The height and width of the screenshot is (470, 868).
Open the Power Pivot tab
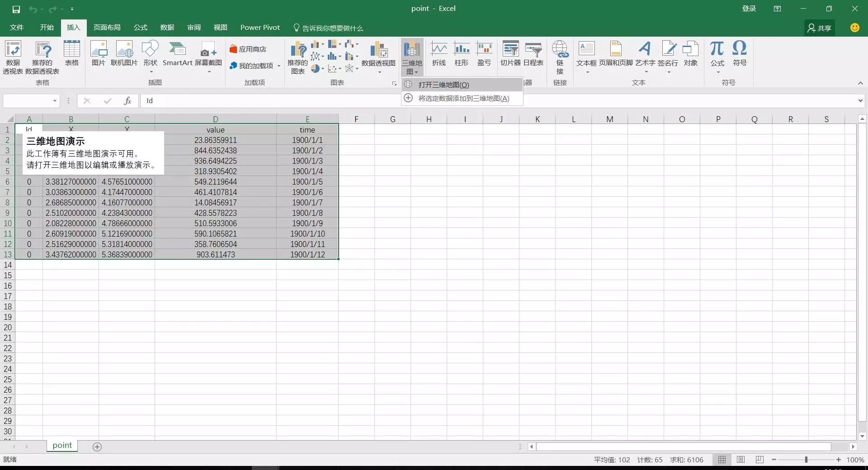point(260,28)
